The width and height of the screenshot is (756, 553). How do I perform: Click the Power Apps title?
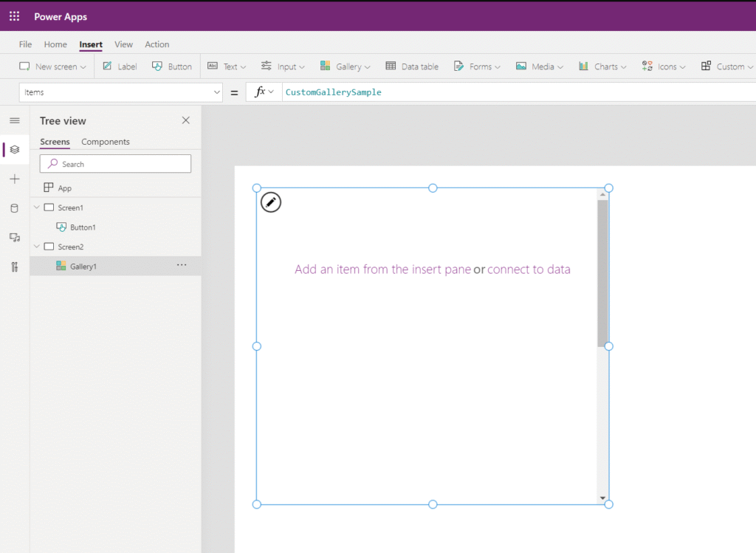coord(61,16)
